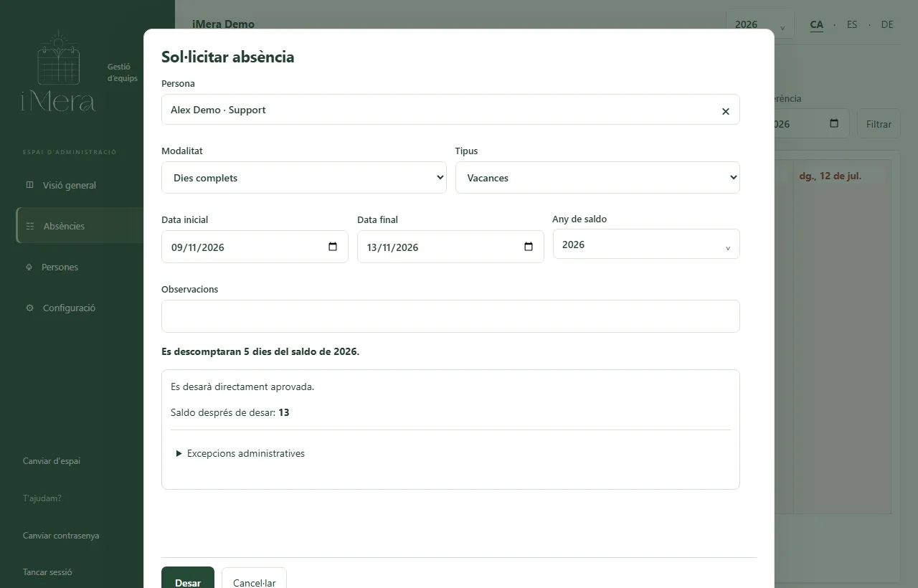Open calendar icon in background filter date
Image resolution: width=918 pixels, height=588 pixels.
(834, 123)
